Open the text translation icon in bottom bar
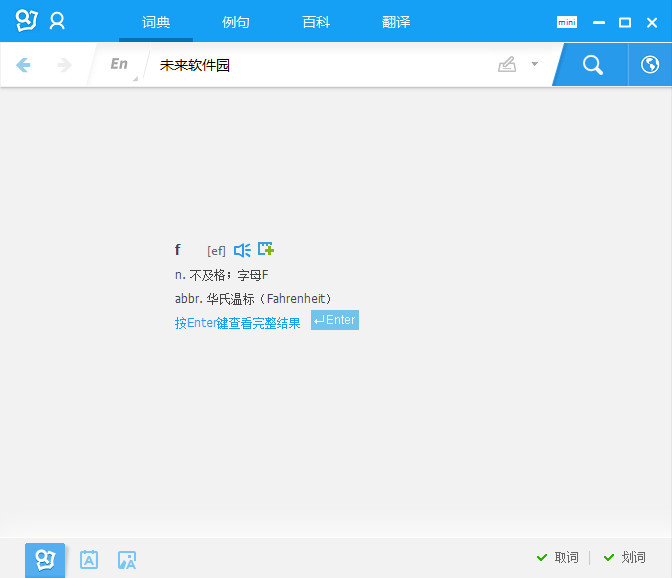 click(89, 560)
